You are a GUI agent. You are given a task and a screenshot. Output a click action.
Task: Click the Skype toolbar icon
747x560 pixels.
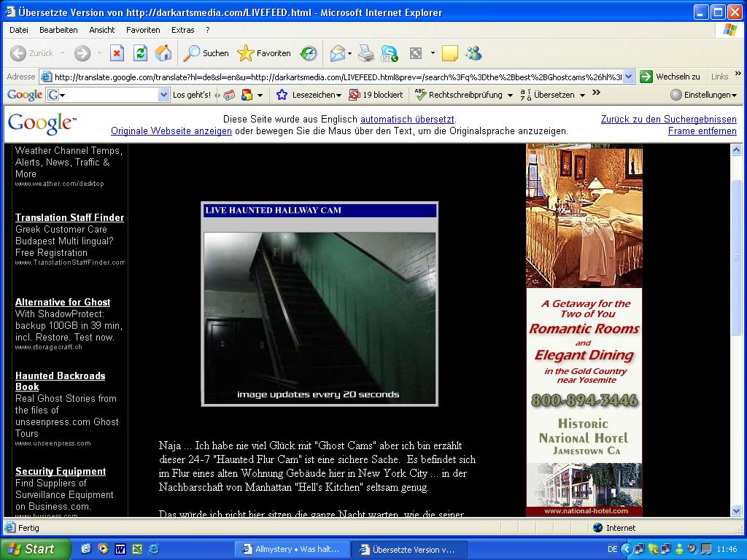click(390, 53)
